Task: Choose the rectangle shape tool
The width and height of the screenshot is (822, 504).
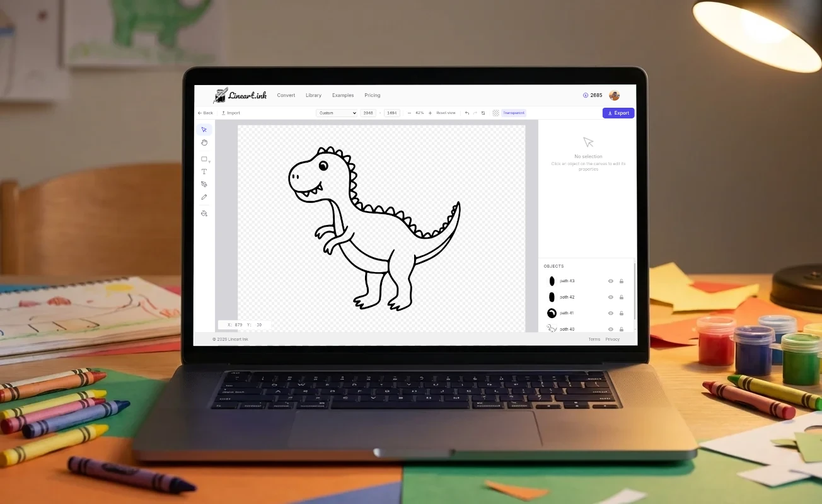Action: coord(204,159)
